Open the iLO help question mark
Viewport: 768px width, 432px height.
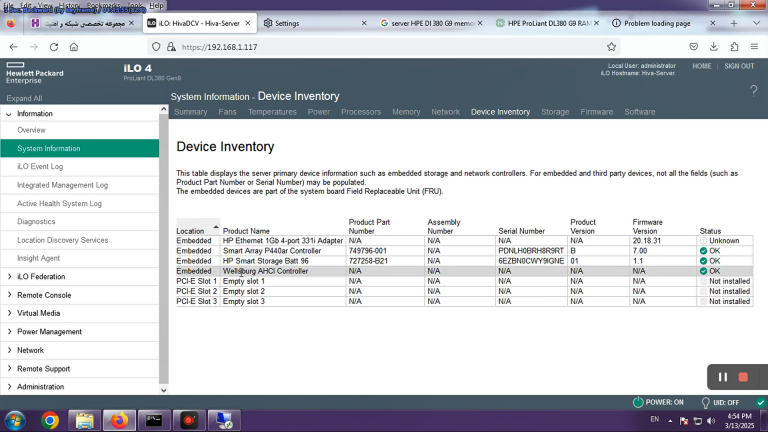tap(753, 91)
